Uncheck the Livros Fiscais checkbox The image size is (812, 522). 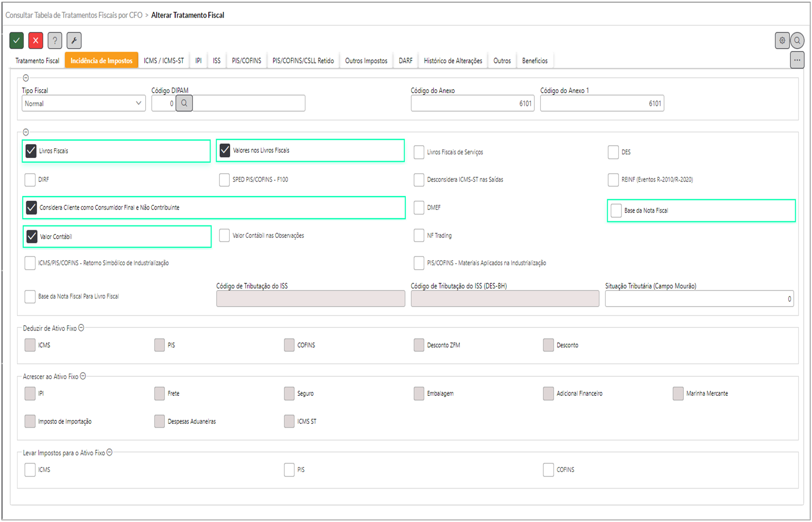(x=31, y=151)
